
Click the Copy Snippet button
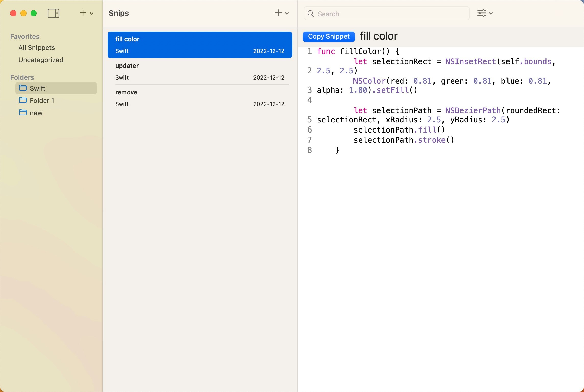329,36
